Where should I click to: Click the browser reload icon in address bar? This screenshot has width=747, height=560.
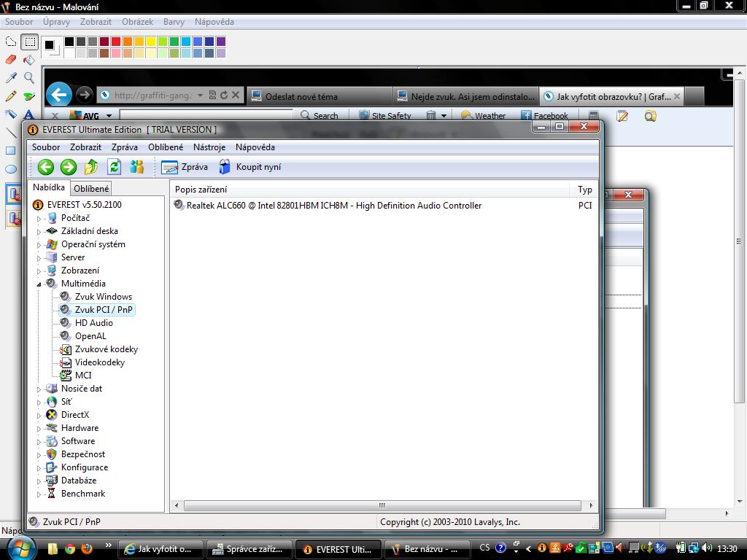pyautogui.click(x=224, y=96)
